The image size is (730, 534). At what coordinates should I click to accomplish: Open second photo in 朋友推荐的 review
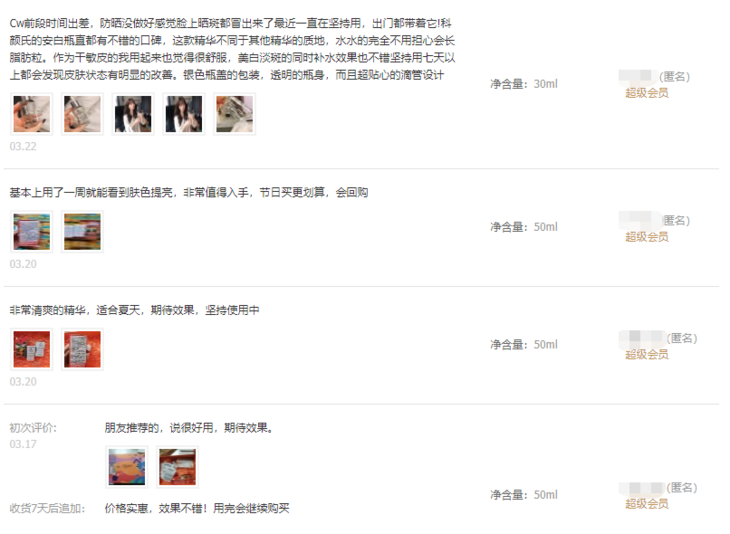(177, 467)
